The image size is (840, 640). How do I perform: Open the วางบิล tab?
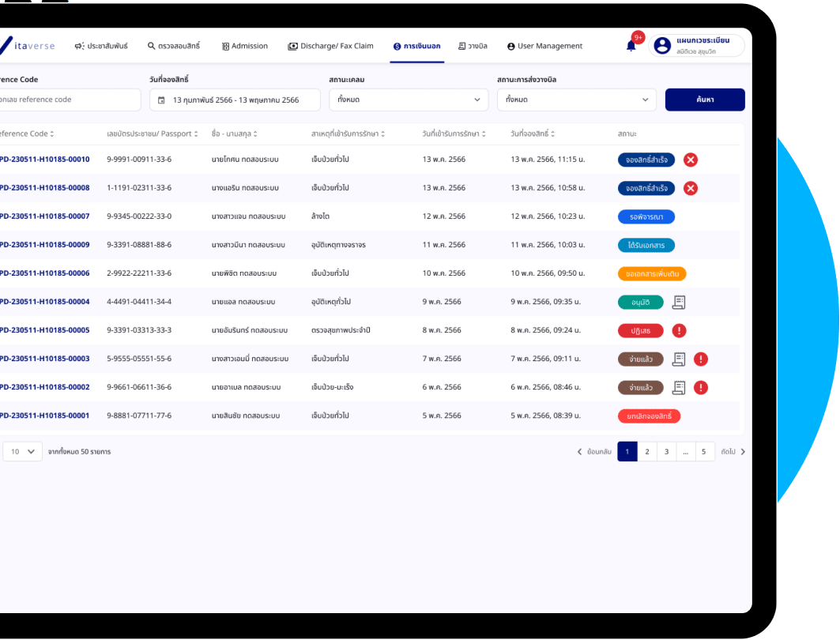tap(473, 46)
